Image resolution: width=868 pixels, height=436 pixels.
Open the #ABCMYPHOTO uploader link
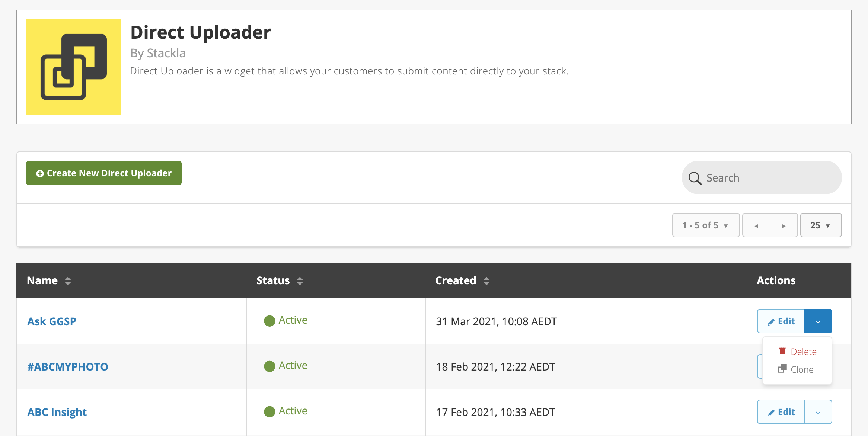pyautogui.click(x=68, y=367)
